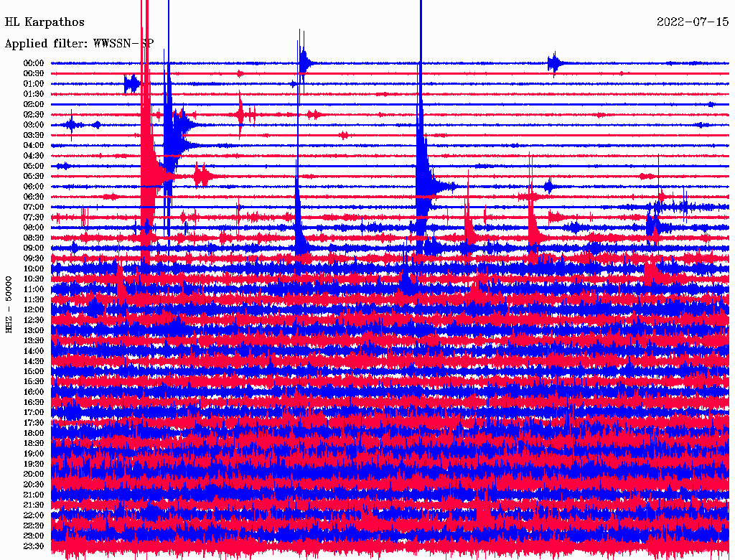This screenshot has height=560, width=735.
Task: Select the 07:30 time label
Action: 34,217
